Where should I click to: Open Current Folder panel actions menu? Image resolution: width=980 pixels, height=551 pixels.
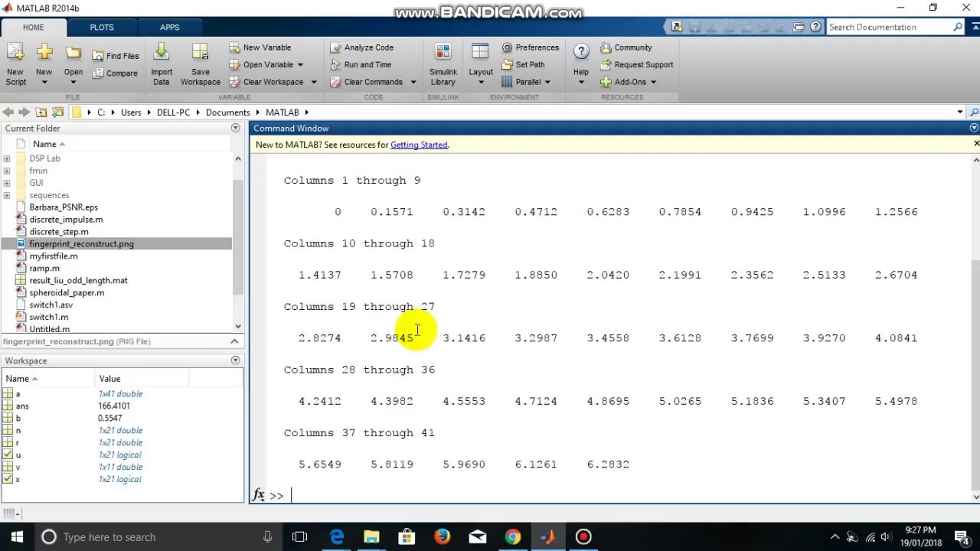[x=235, y=129]
